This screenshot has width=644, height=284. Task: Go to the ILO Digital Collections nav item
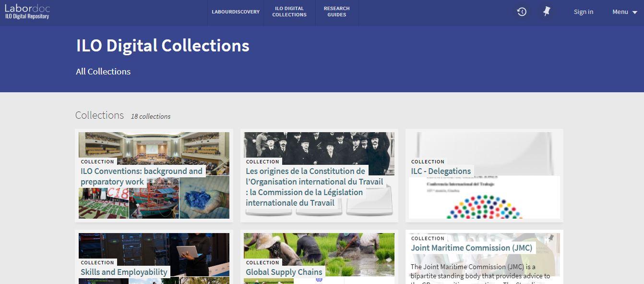pyautogui.click(x=289, y=12)
